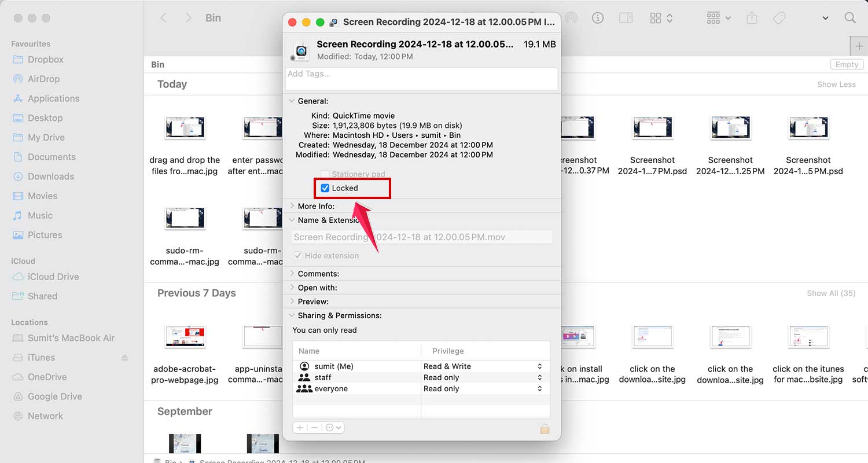Uncheck the Locked checkbox
868x463 pixels.
325,188
